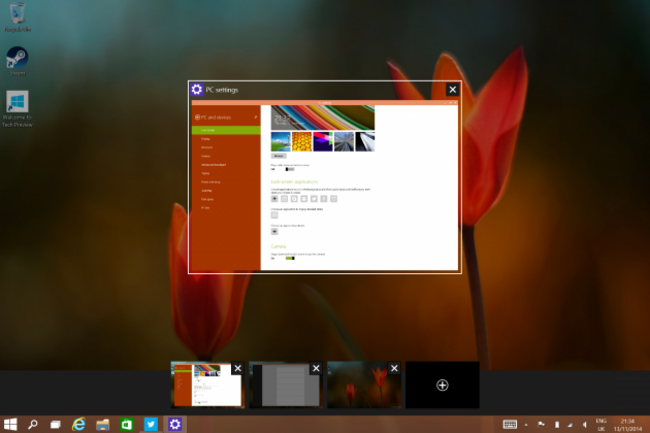This screenshot has width=650, height=433.
Task: Add a new virtual desktop with plus
Action: coord(442,385)
